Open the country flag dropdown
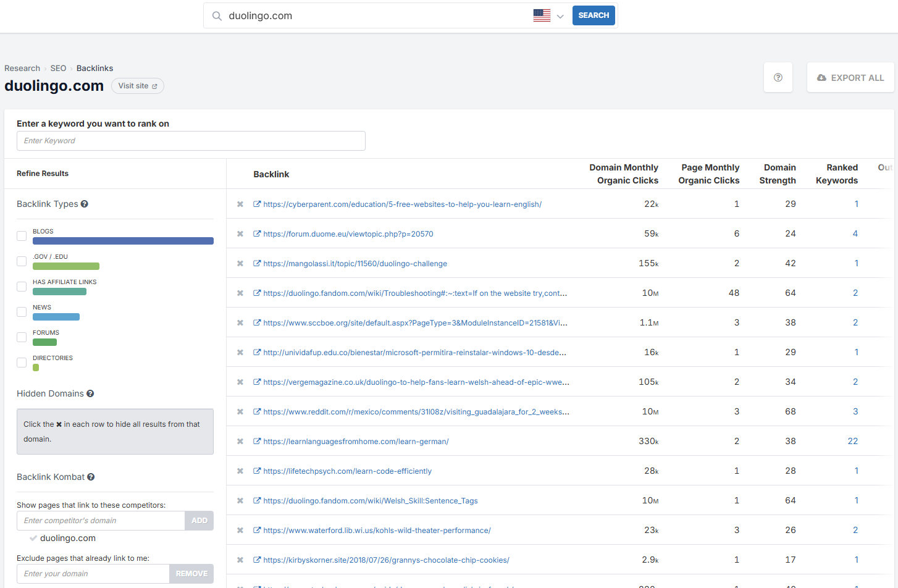The height and width of the screenshot is (588, 898). 548,16
